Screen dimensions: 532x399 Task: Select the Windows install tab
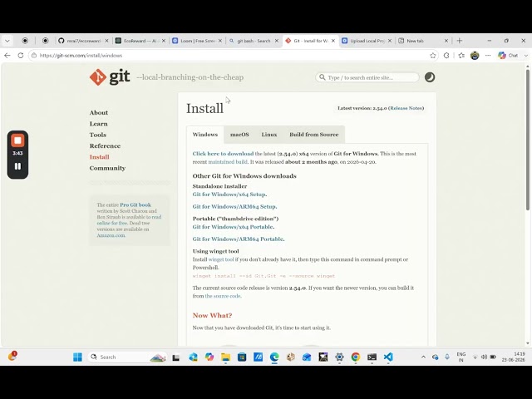(x=205, y=135)
